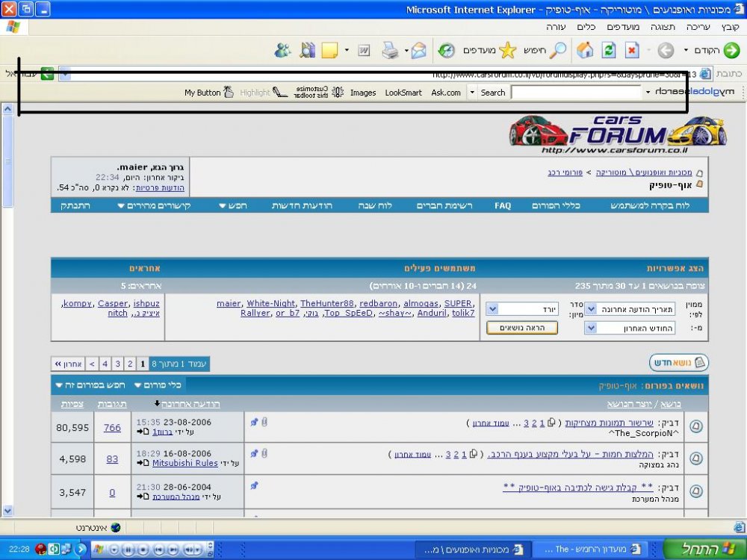
Task: Open the Back button history dropdown arrow
Action: [686, 50]
